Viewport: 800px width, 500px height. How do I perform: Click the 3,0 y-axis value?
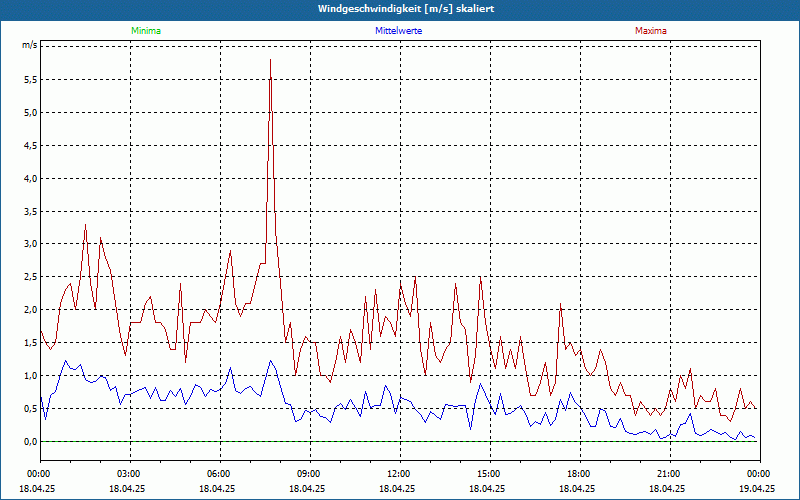31,244
